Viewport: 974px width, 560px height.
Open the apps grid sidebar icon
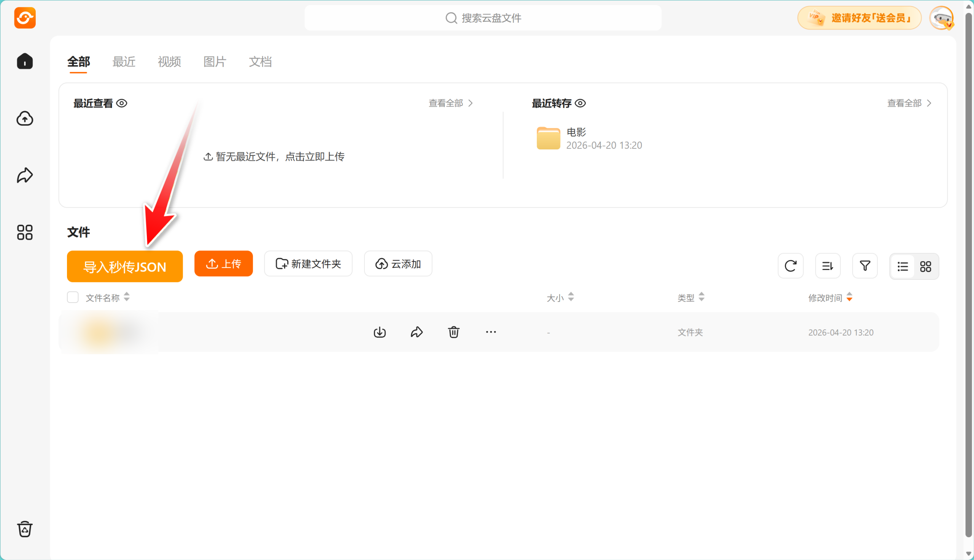pos(25,232)
